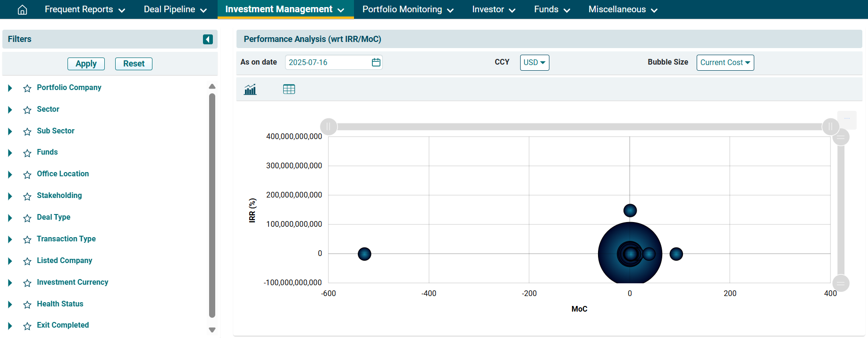Viewport: 868px width, 338px height.
Task: Open the CCY USD dropdown
Action: 534,63
